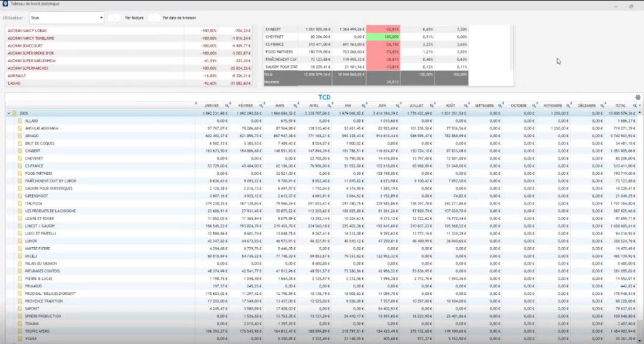Select the BRUT DE COQUES row
Image resolution: width=644 pixels, height=344 pixels.
pos(322,143)
